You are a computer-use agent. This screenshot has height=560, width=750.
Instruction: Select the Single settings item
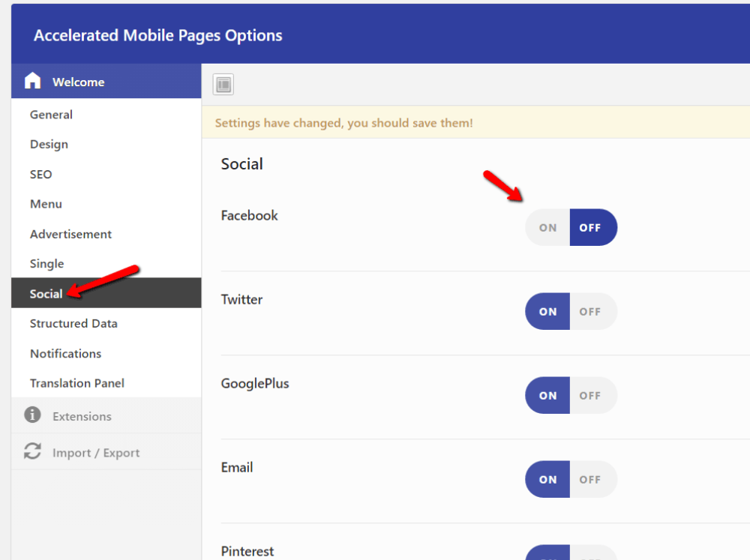pyautogui.click(x=106, y=264)
